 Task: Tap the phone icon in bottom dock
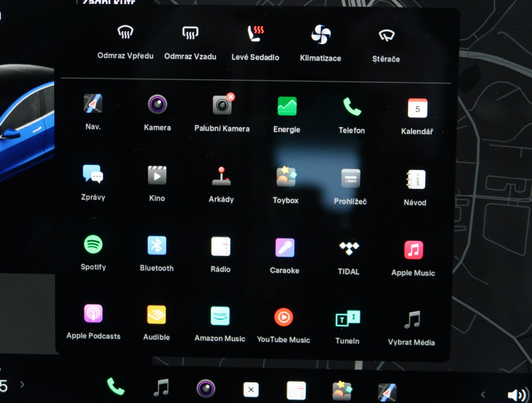click(116, 387)
